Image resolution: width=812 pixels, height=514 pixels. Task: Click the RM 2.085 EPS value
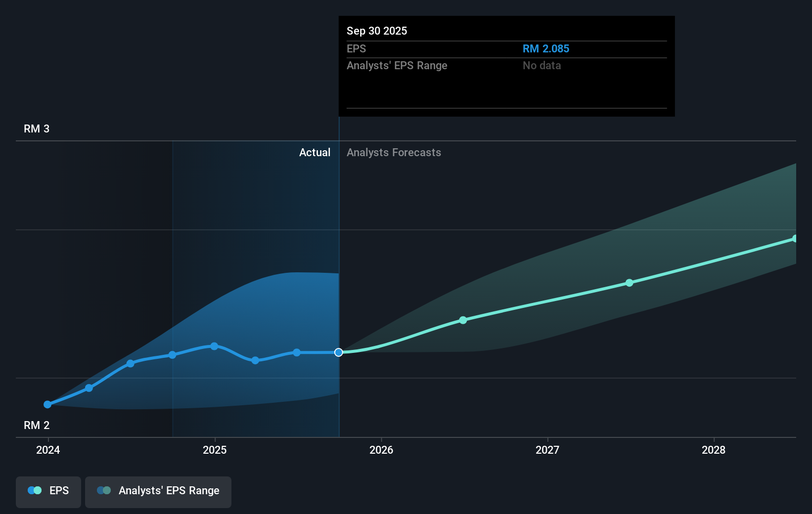[x=546, y=48]
